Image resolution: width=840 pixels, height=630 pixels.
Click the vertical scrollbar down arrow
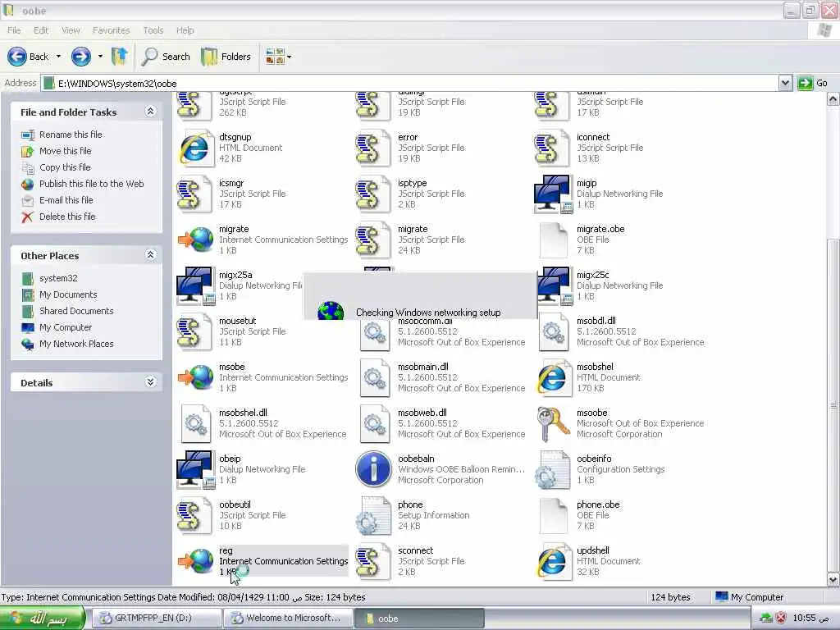tap(833, 579)
